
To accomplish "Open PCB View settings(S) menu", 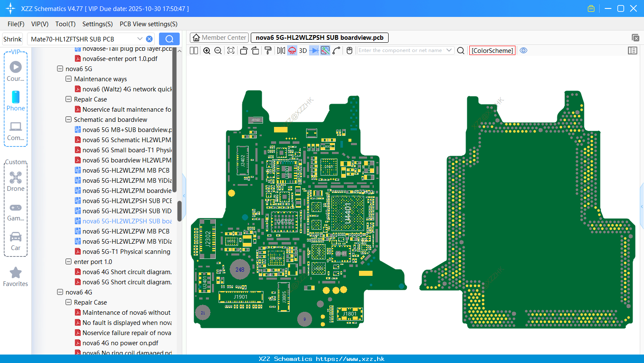I will 148,24.
